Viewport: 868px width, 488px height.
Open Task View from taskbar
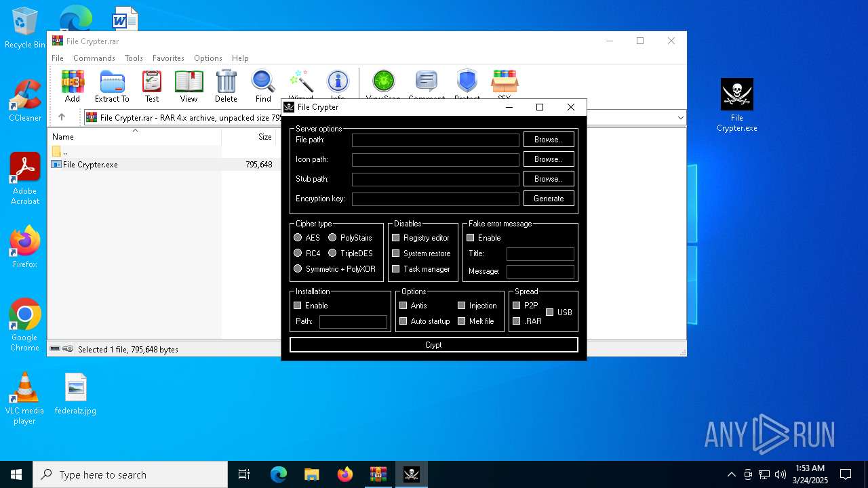tap(244, 474)
